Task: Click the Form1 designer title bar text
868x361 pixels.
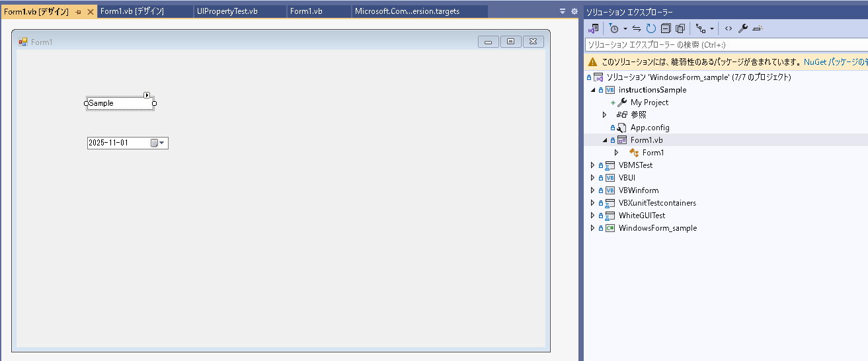Action: (x=42, y=42)
